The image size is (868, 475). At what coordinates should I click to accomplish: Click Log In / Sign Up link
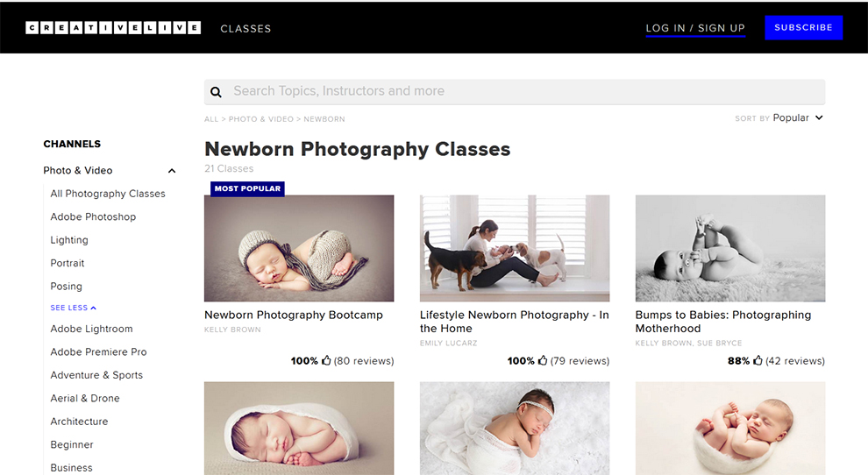point(695,28)
